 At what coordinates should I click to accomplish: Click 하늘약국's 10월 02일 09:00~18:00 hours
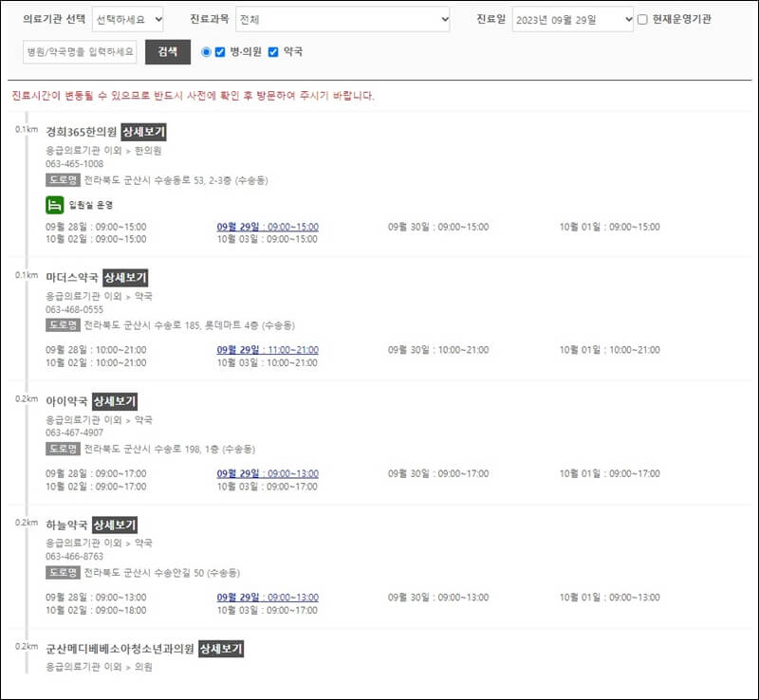click(x=96, y=611)
